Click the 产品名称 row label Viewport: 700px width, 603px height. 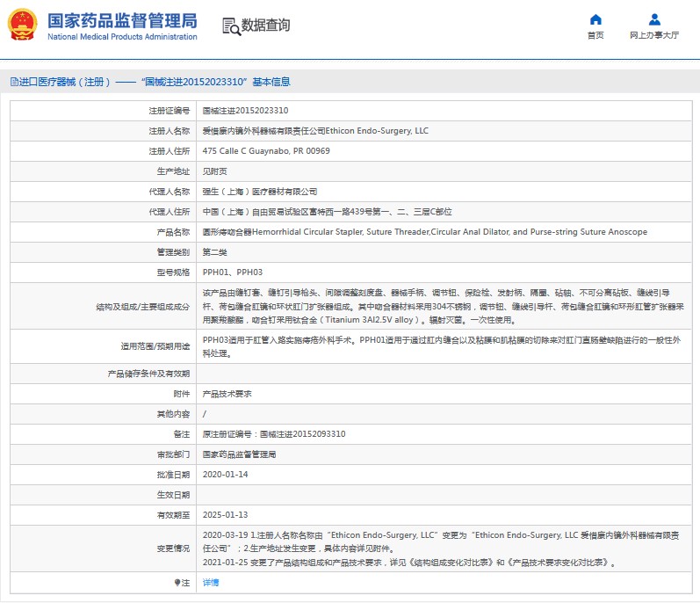173,232
